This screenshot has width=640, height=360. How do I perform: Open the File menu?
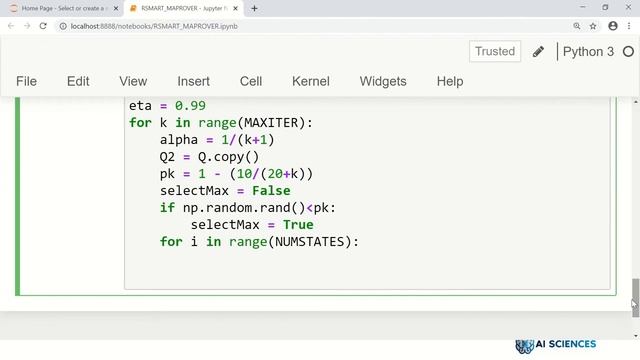[27, 81]
